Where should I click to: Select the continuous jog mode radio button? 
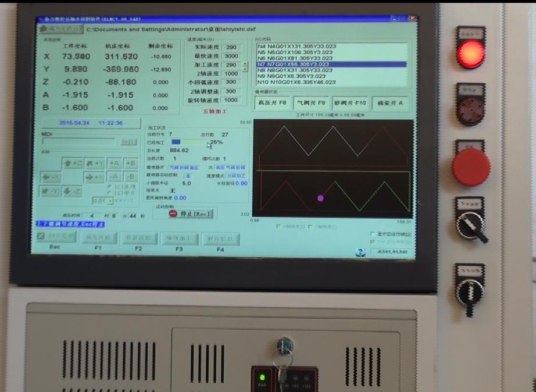click(110, 187)
